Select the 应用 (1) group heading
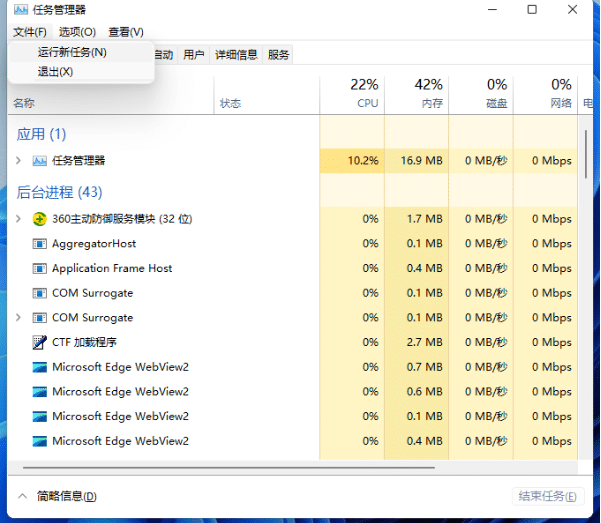Viewport: 601px width, 523px height. point(41,134)
